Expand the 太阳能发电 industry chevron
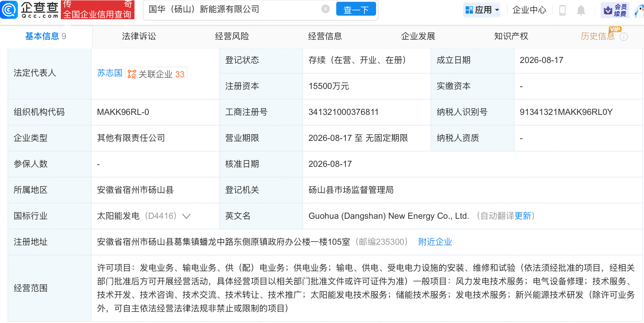 pos(186,216)
